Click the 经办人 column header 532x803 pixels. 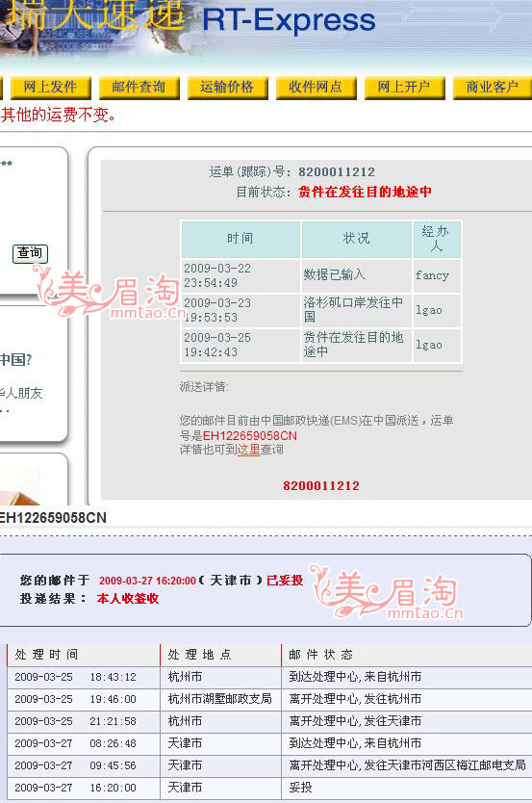pos(436,239)
